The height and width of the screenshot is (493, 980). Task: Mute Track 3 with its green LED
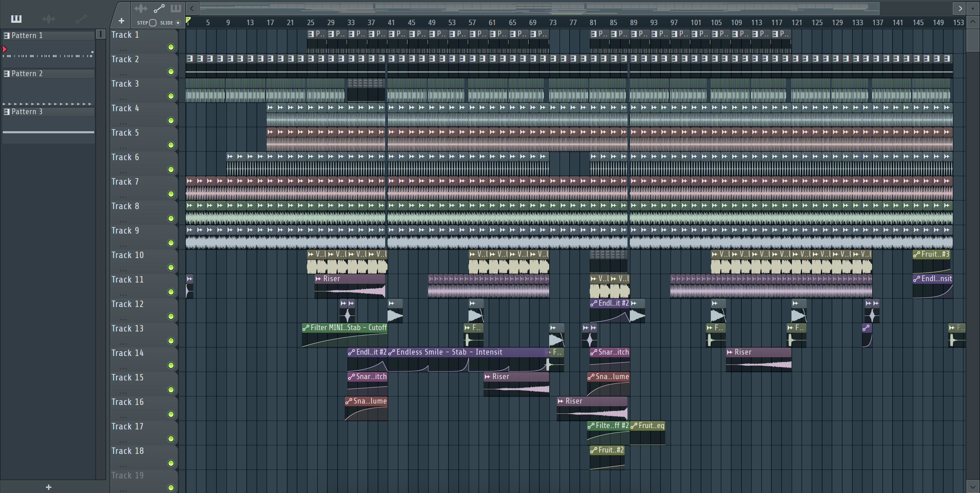click(171, 96)
